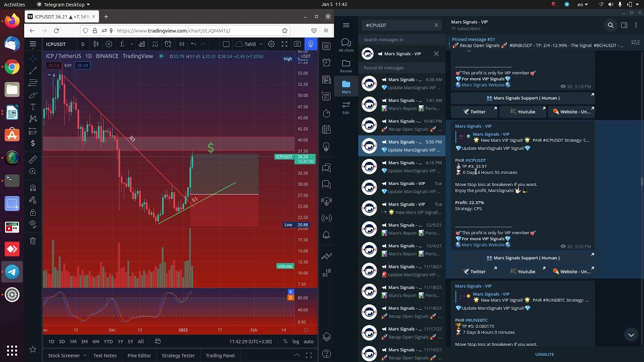Start bar replay rewind icon

(x=181, y=44)
